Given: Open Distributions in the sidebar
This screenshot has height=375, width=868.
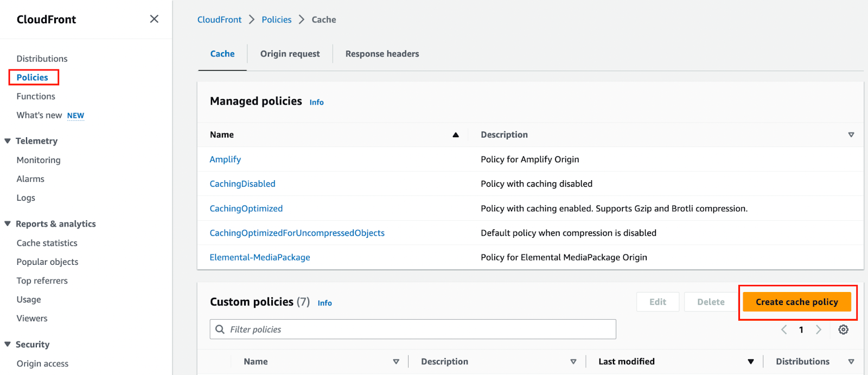Looking at the screenshot, I should click(42, 59).
